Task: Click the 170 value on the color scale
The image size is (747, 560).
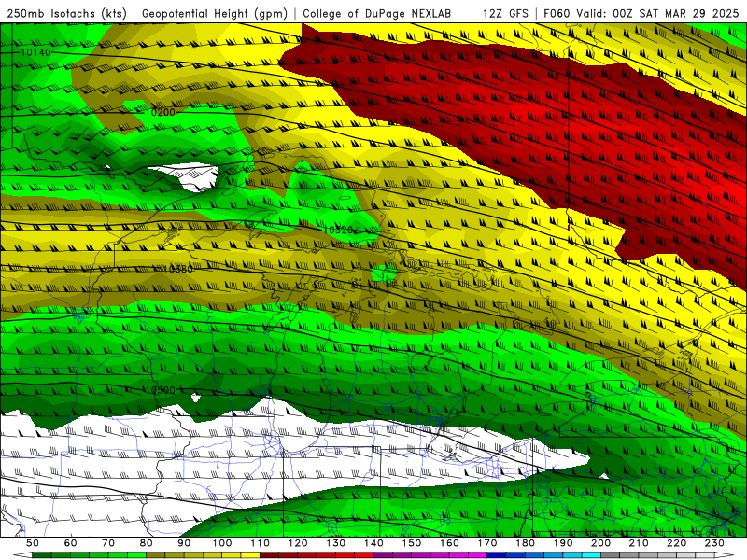Action: [x=487, y=543]
